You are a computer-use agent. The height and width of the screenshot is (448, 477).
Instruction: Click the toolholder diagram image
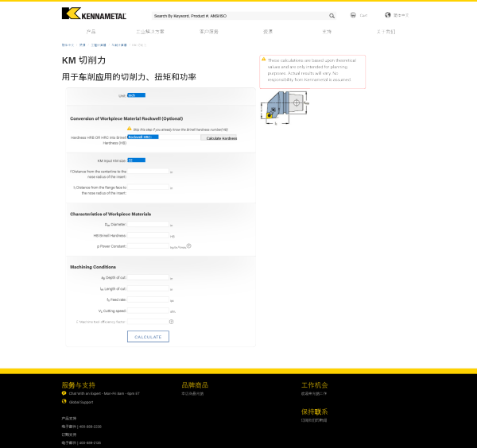285,108
